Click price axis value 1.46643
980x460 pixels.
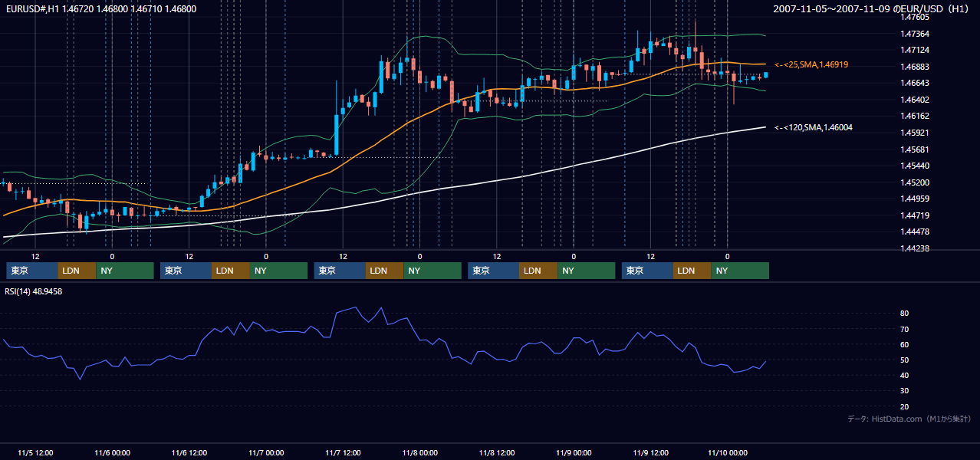914,83
